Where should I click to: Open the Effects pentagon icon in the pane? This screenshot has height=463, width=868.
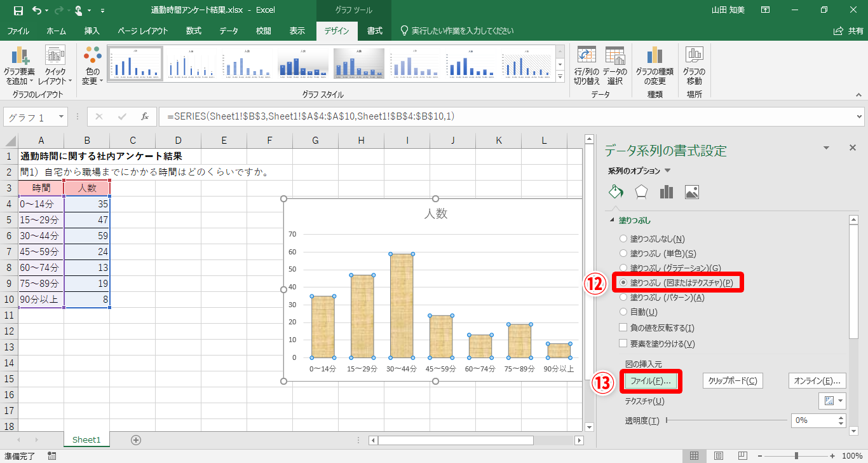pyautogui.click(x=641, y=191)
